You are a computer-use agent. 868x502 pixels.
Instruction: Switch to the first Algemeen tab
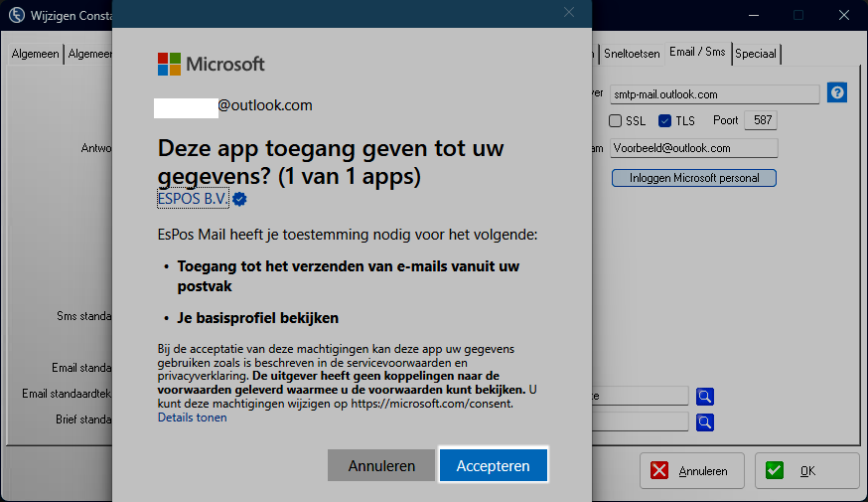pos(35,54)
